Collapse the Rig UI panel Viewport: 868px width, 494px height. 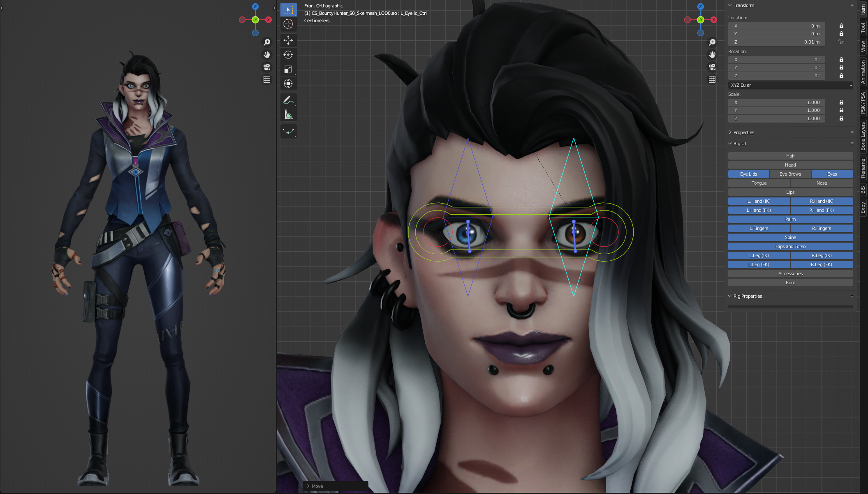point(739,144)
